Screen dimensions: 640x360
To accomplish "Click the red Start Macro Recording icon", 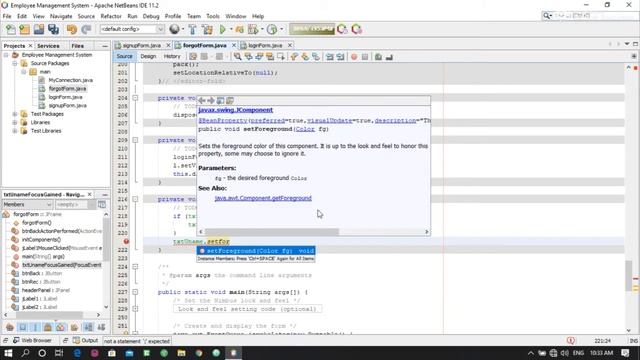I will click(354, 57).
